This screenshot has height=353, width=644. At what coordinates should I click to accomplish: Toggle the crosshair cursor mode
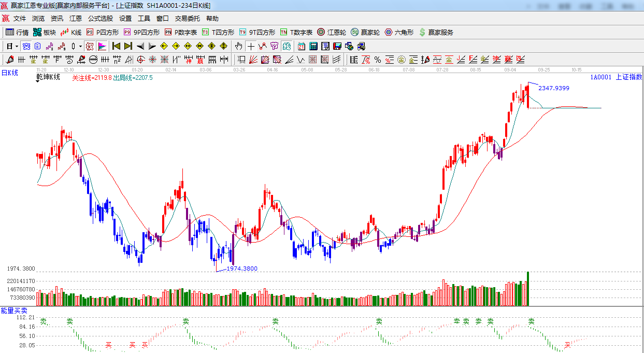pyautogui.click(x=251, y=46)
